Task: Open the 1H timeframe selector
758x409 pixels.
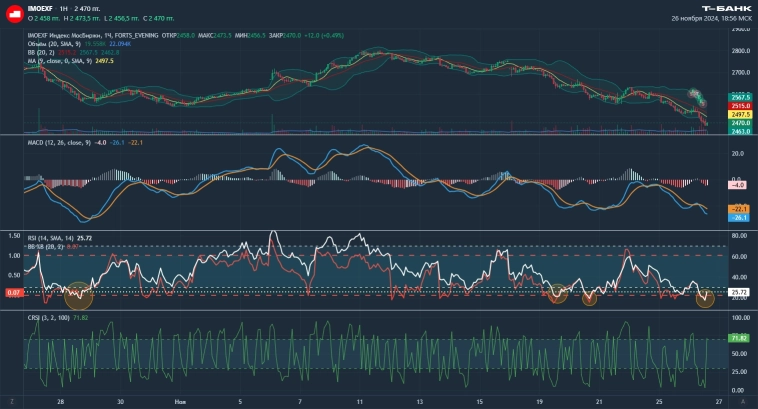Action: (63, 8)
